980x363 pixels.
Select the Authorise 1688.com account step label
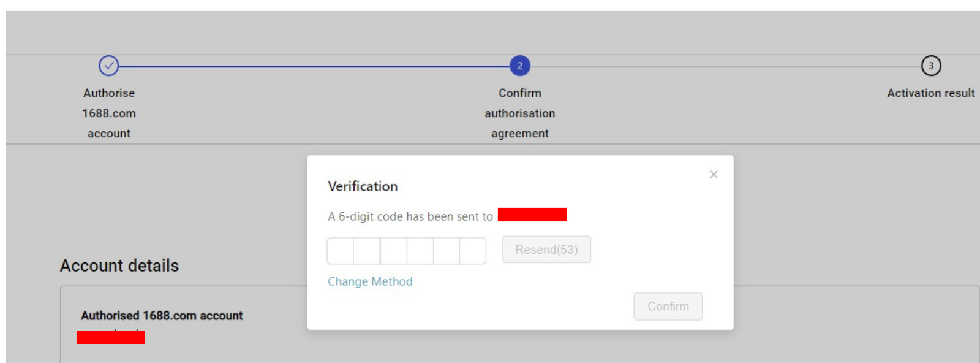pyautogui.click(x=109, y=113)
